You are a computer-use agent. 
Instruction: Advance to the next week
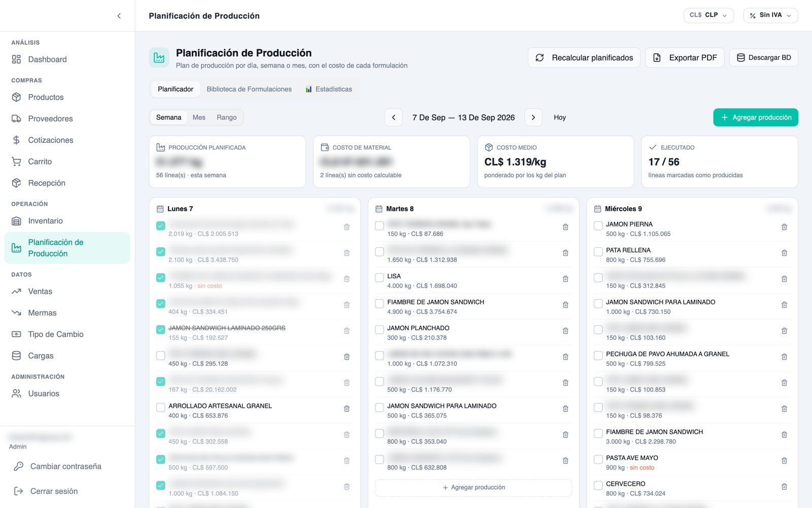coord(533,117)
